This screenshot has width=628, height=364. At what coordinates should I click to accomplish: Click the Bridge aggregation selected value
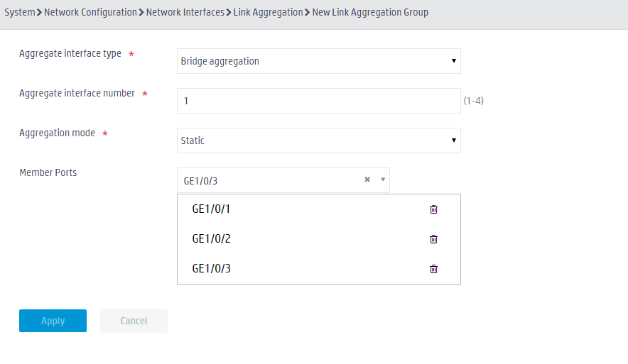pos(220,61)
